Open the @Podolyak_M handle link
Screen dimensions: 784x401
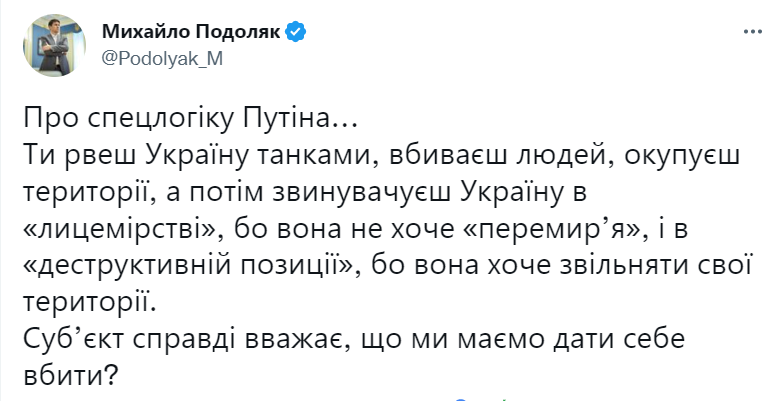tap(162, 59)
